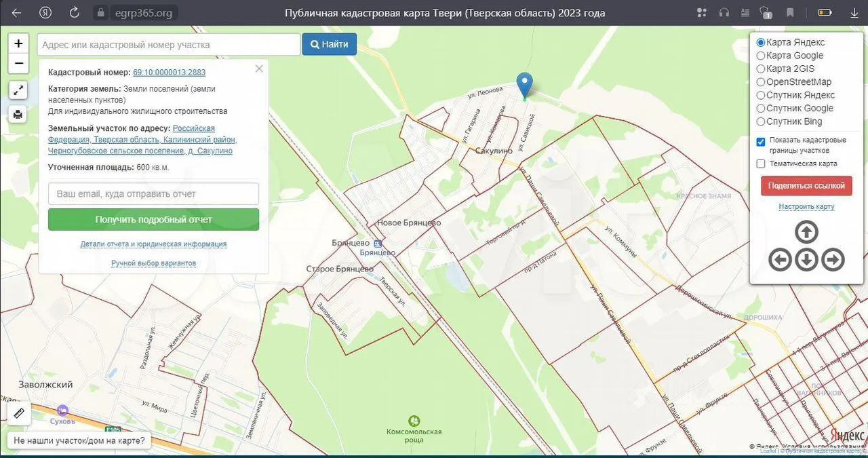Click the Комсомольская роща park icon
This screenshot has height=458, width=868.
click(x=414, y=421)
